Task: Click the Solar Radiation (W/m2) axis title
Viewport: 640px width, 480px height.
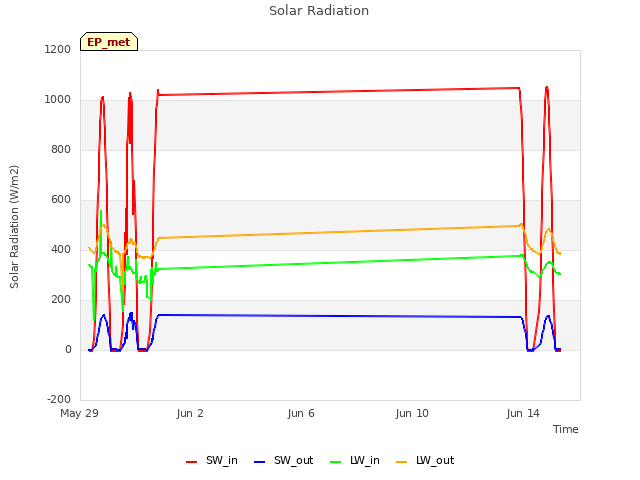Action: (x=14, y=227)
